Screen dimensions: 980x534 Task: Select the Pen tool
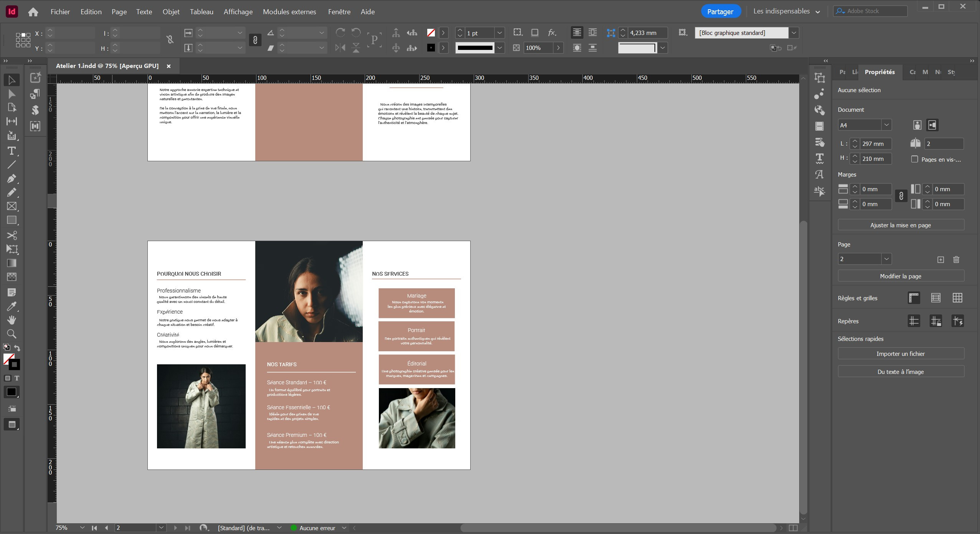tap(12, 179)
